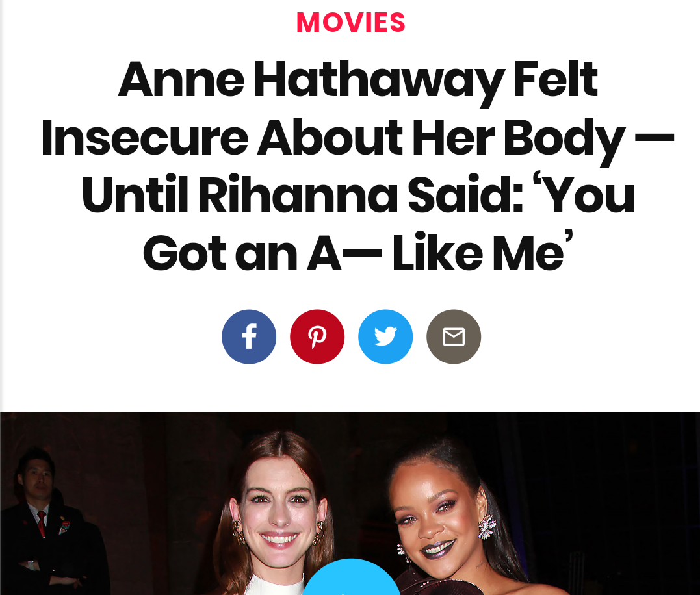Pin the article to Pinterest
This screenshot has width=700, height=595.
tap(317, 336)
